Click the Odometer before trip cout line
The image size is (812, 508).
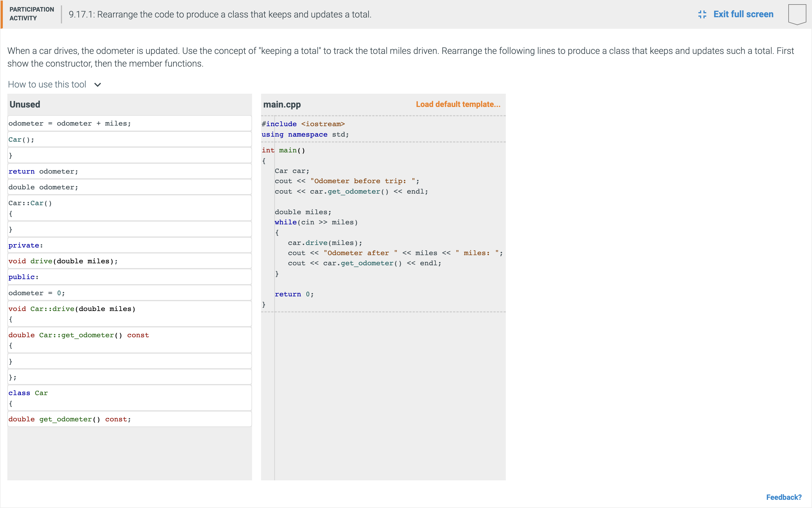(347, 181)
